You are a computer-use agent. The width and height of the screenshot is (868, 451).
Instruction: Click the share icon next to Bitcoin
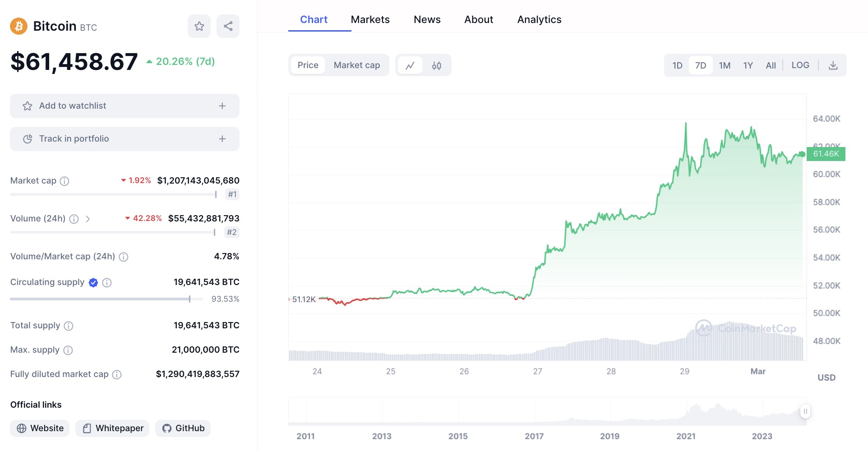[x=228, y=26]
